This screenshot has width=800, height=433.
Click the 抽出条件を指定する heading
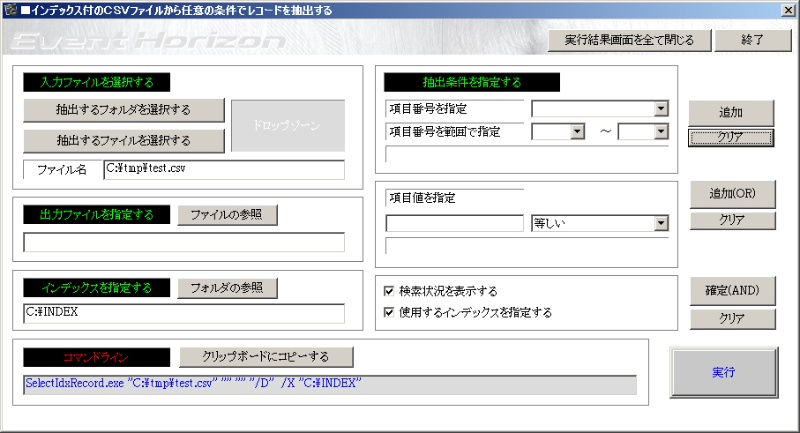pyautogui.click(x=472, y=82)
